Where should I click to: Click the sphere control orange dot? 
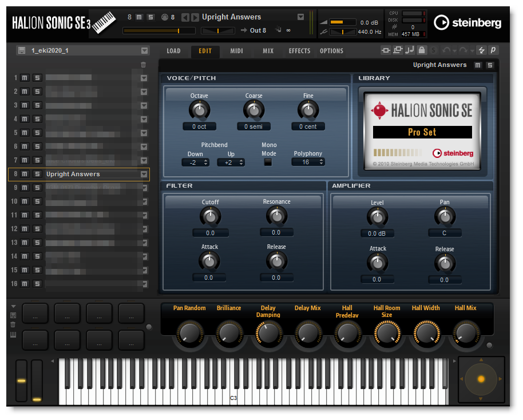click(x=481, y=379)
